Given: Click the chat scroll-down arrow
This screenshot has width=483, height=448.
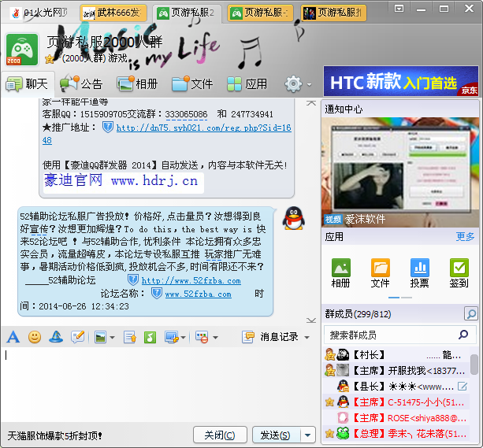Looking at the screenshot, I should coord(311,320).
